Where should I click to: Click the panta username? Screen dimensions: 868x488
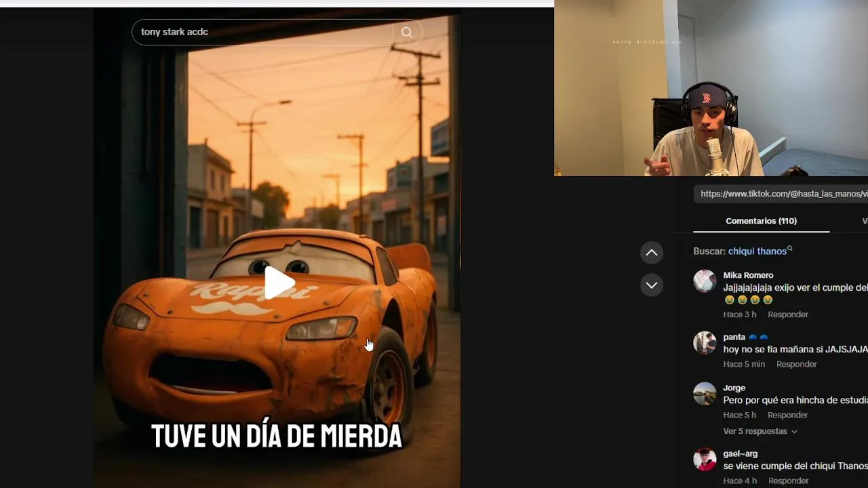point(734,337)
